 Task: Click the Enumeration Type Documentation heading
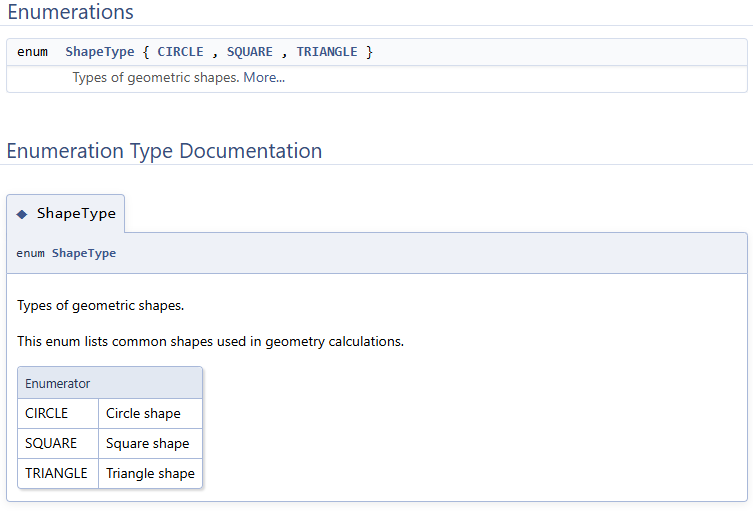(164, 151)
